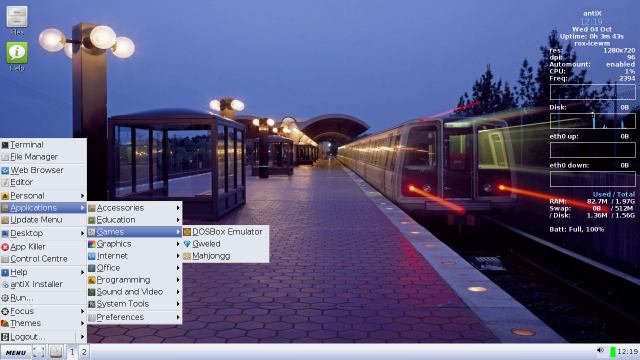
Task: Launch DOSBox Emulator from Games
Action: (x=226, y=232)
